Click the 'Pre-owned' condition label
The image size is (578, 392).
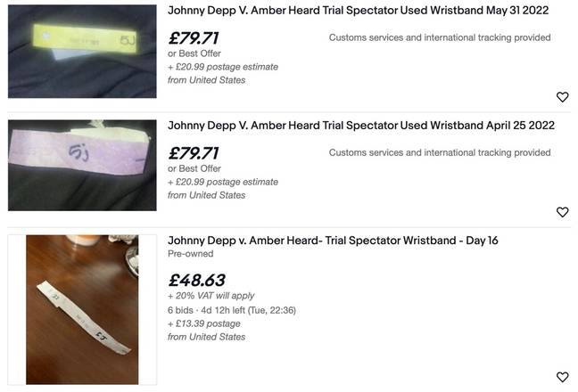pos(190,254)
